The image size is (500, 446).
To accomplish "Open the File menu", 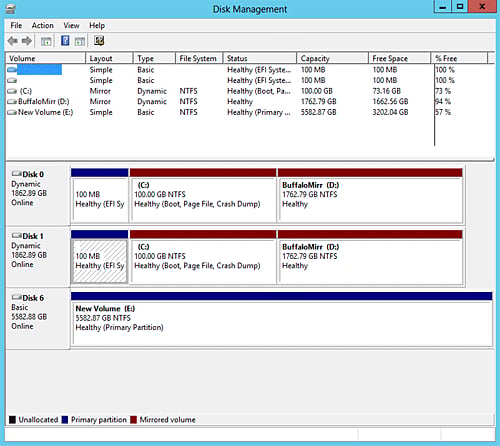I will [x=16, y=26].
